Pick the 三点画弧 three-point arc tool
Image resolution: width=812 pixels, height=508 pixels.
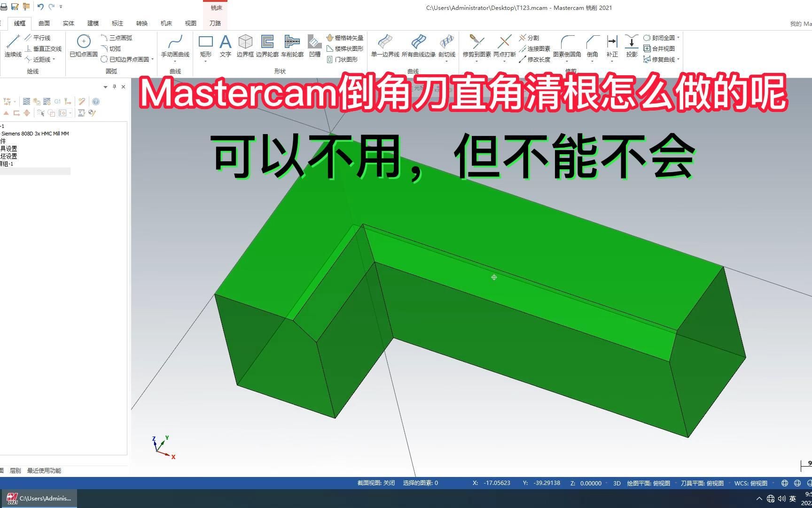117,38
